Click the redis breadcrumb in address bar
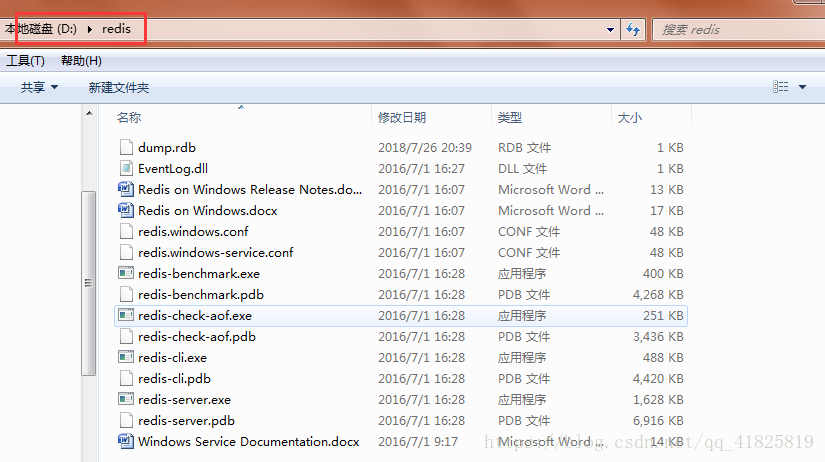825x462 pixels. (x=116, y=29)
